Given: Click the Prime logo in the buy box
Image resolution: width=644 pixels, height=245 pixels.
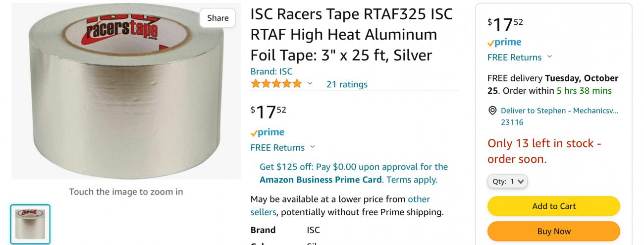Looking at the screenshot, I should pyautogui.click(x=504, y=43).
